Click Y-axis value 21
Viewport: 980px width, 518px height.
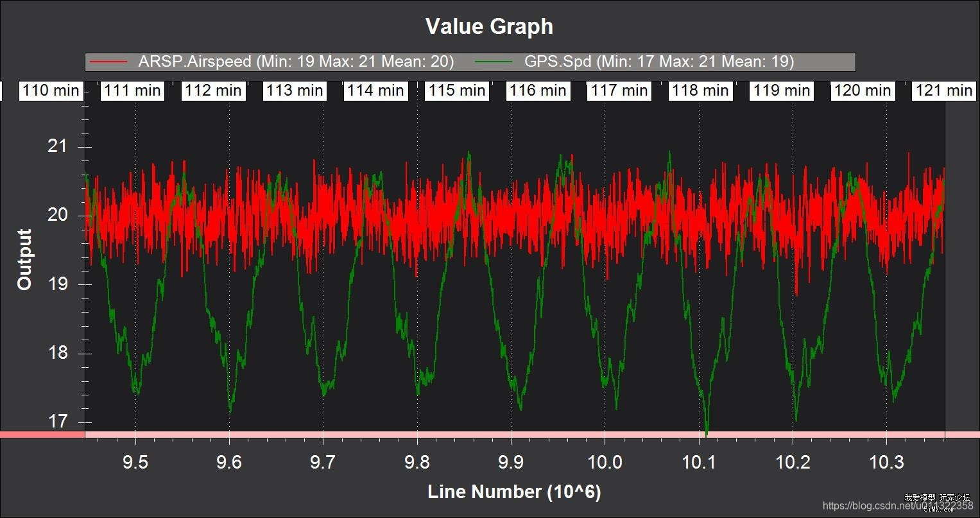point(57,146)
